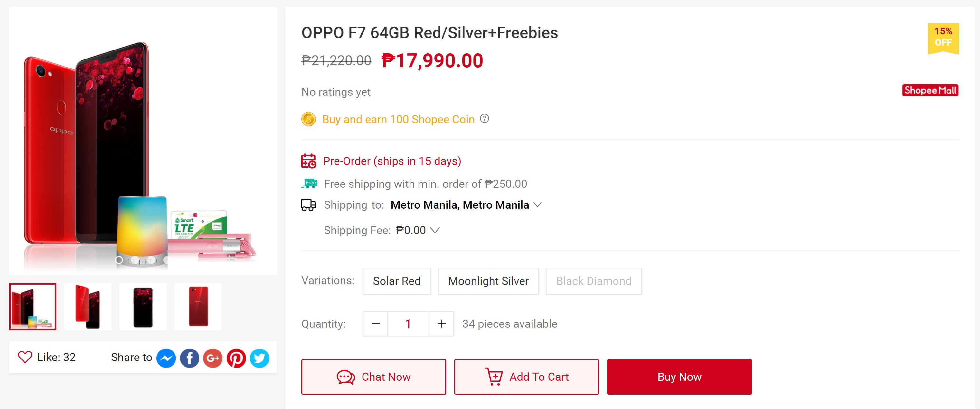Open Shopee Coin help question mark
This screenshot has width=980, height=409.
(x=484, y=119)
